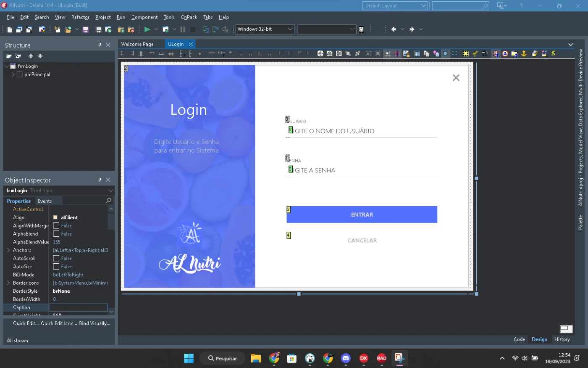Click the Remove from Project folder icon
The image size is (588, 368).
tap(131, 29)
